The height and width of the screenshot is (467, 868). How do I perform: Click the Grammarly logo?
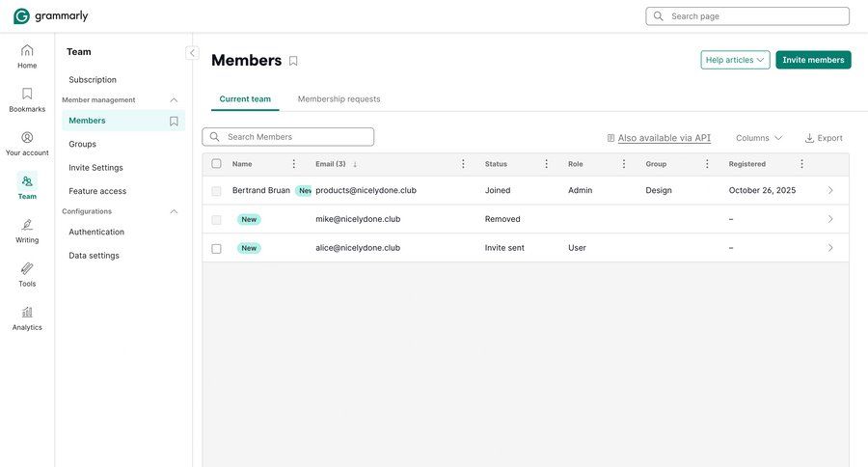(x=50, y=16)
